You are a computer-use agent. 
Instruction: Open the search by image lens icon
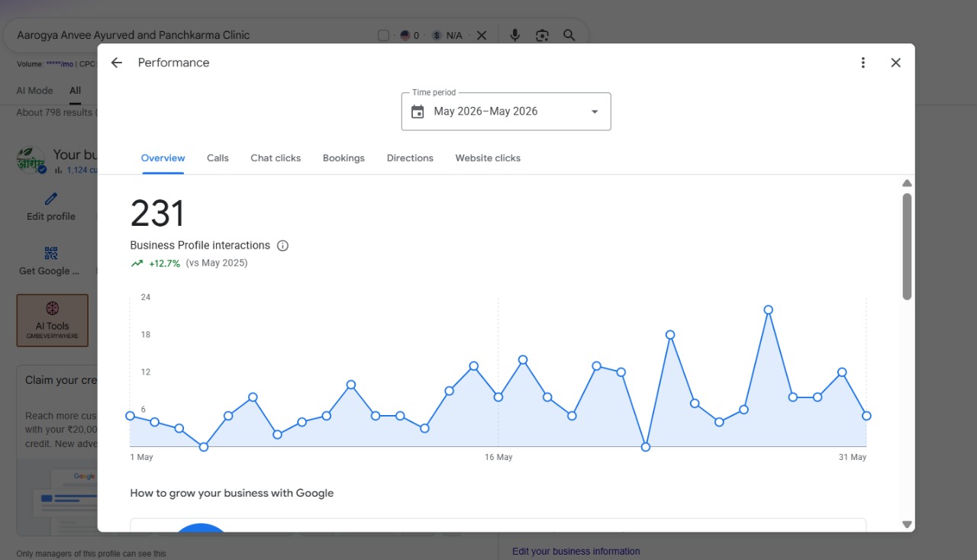coord(542,35)
